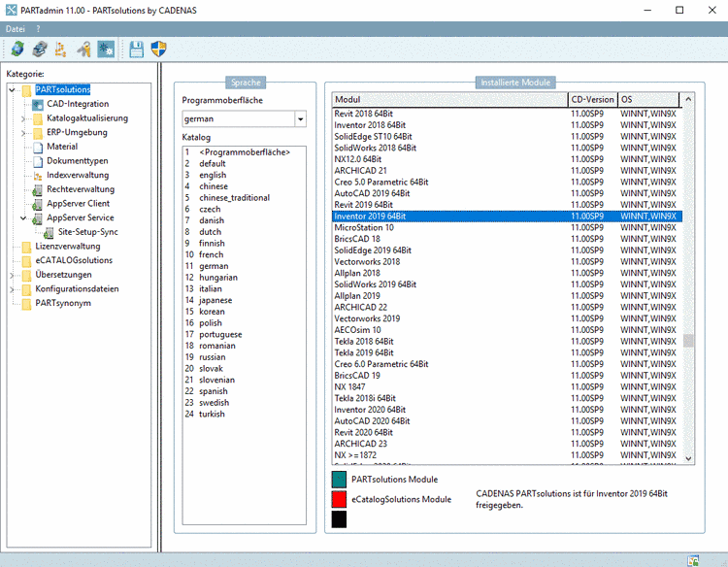Screen dimensions: 728x567
Task: Expand the ERP-Umgebung node
Action: pyautogui.click(x=23, y=133)
